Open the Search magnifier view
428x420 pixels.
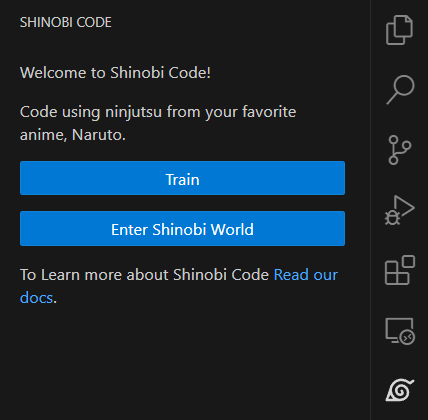click(400, 90)
